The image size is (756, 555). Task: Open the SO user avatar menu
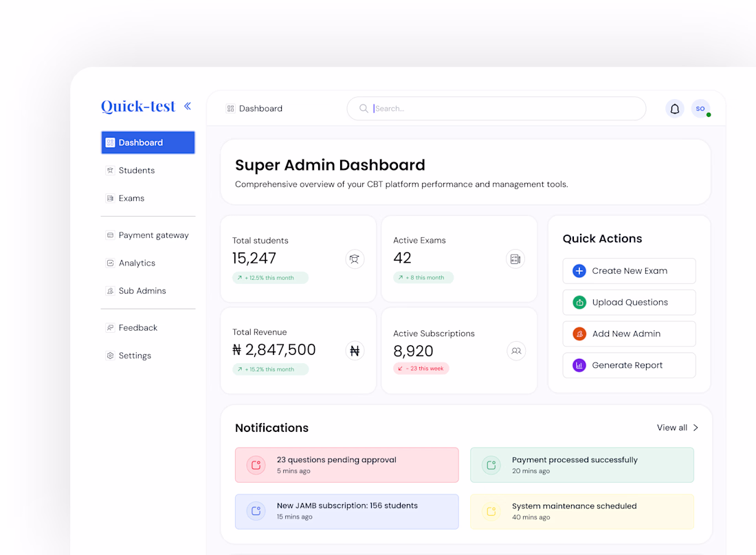click(x=700, y=109)
